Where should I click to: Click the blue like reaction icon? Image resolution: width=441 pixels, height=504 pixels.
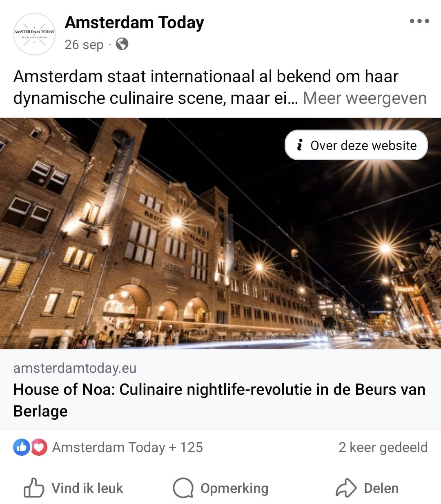point(22,447)
